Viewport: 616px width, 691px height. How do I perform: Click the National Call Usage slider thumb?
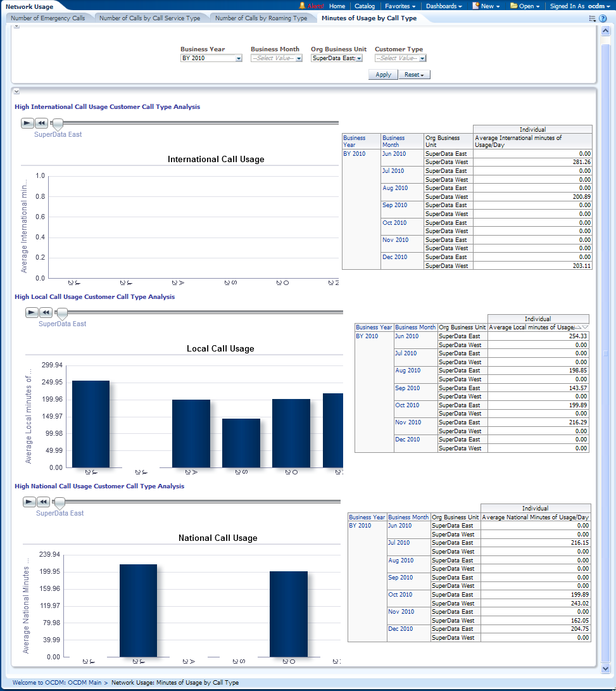(60, 503)
